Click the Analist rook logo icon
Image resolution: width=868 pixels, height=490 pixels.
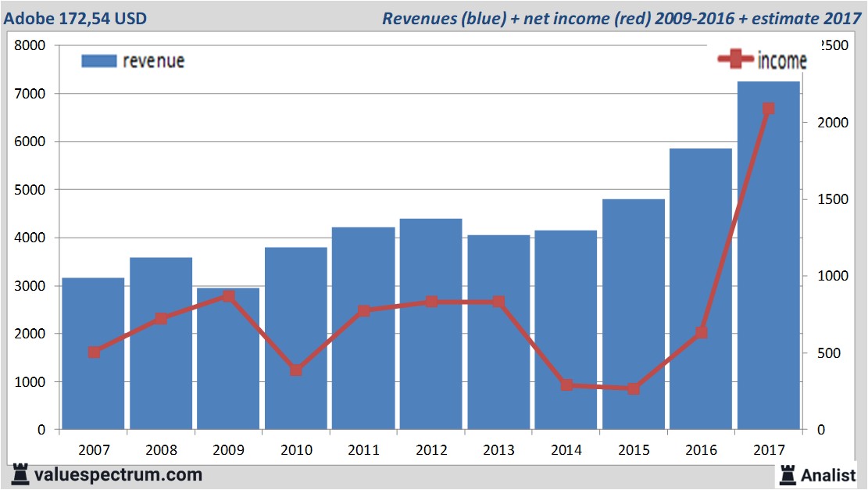pyautogui.click(x=788, y=475)
